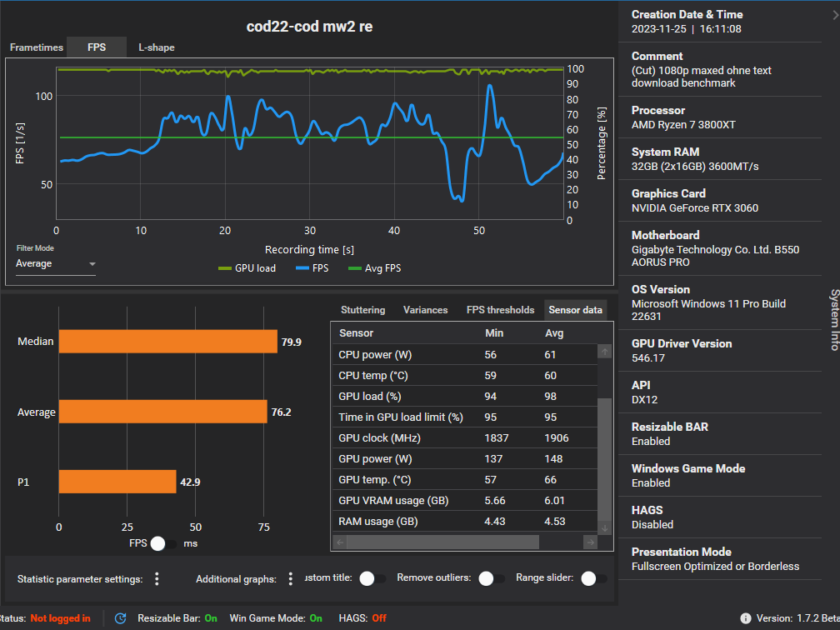Toggle the Custom title switch
The width and height of the screenshot is (840, 630).
click(x=372, y=578)
